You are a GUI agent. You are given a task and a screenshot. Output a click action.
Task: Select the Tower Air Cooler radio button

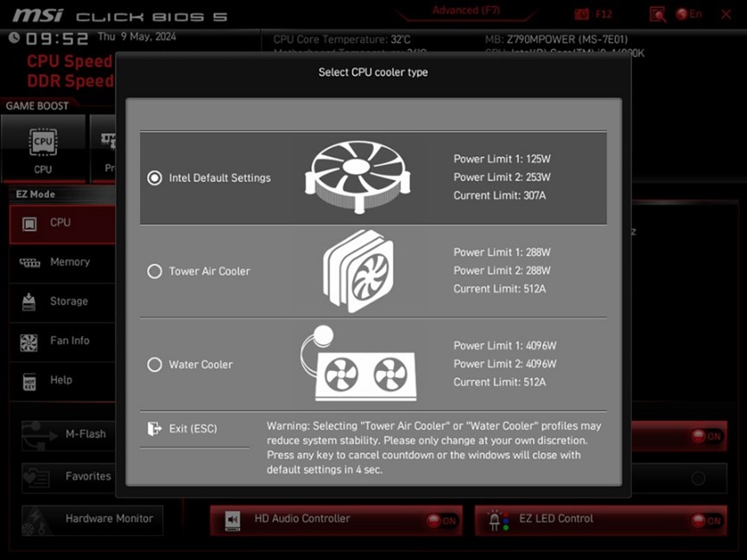coord(155,272)
